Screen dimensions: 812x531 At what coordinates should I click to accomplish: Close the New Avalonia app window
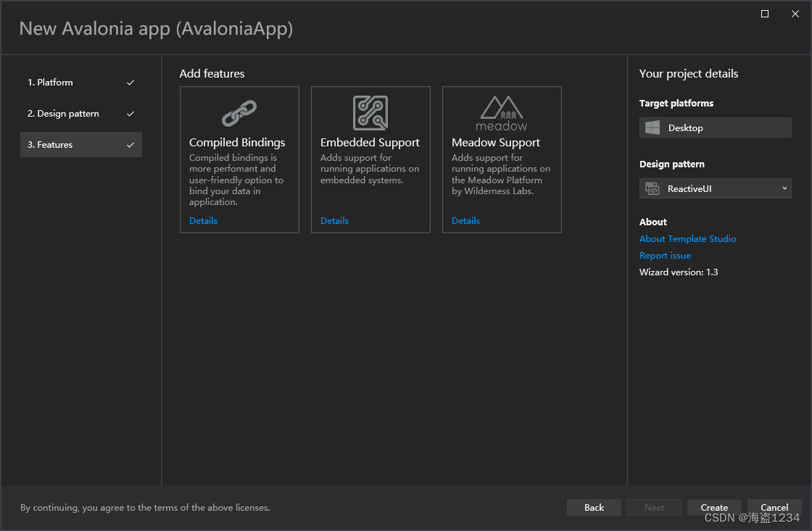pos(795,14)
